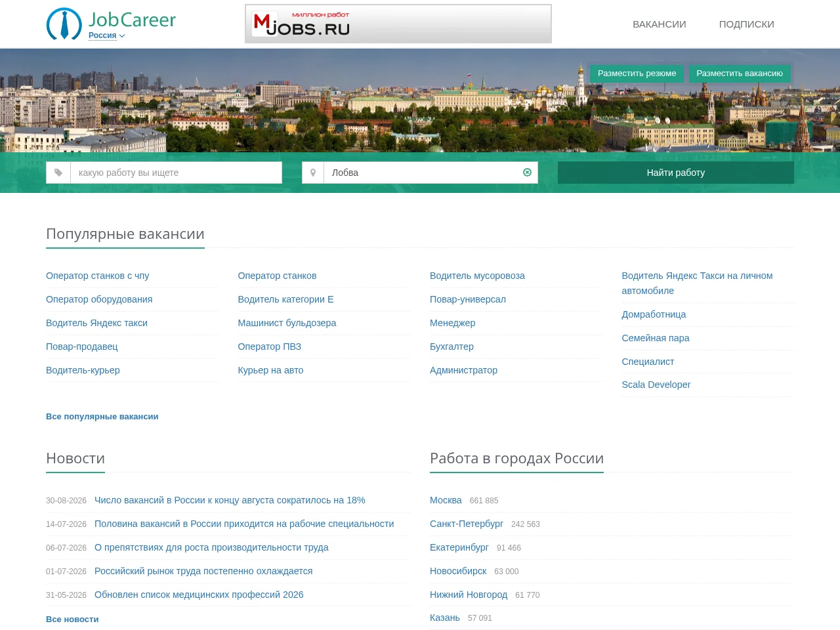Open the Менеджер vacancy link
840x630 pixels.
pos(453,323)
